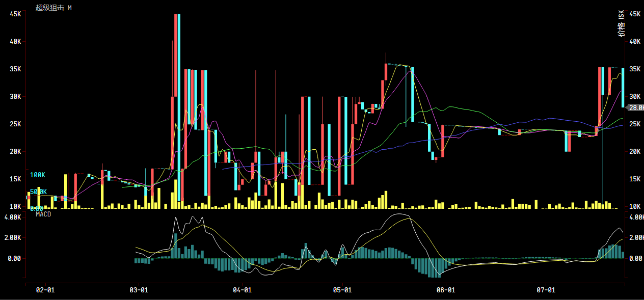644x300 pixels.
Task: Select the 05-01 date tick
Action: [342, 290]
